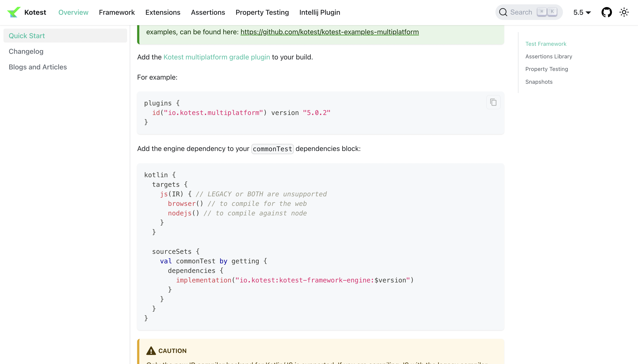Screen dimensions: 638x364
Task: Toggle light/dark theme with sun icon
Action: pyautogui.click(x=624, y=12)
